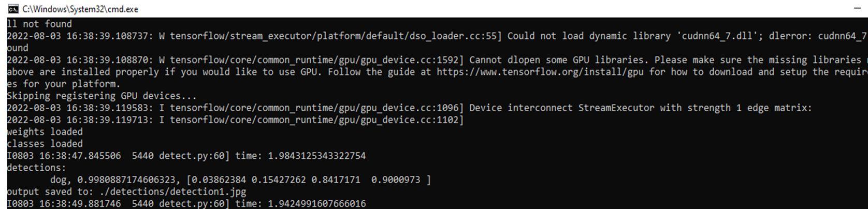Click the word 'dog' in detections
Viewport: 868px width, 209px height.
coord(59,180)
